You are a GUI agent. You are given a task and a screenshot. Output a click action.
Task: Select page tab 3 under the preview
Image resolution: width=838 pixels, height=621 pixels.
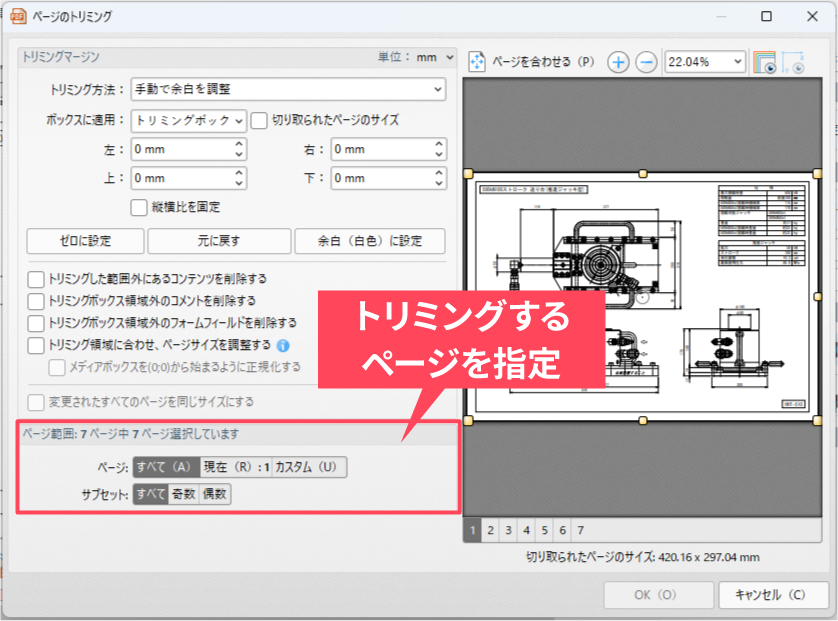click(x=508, y=530)
